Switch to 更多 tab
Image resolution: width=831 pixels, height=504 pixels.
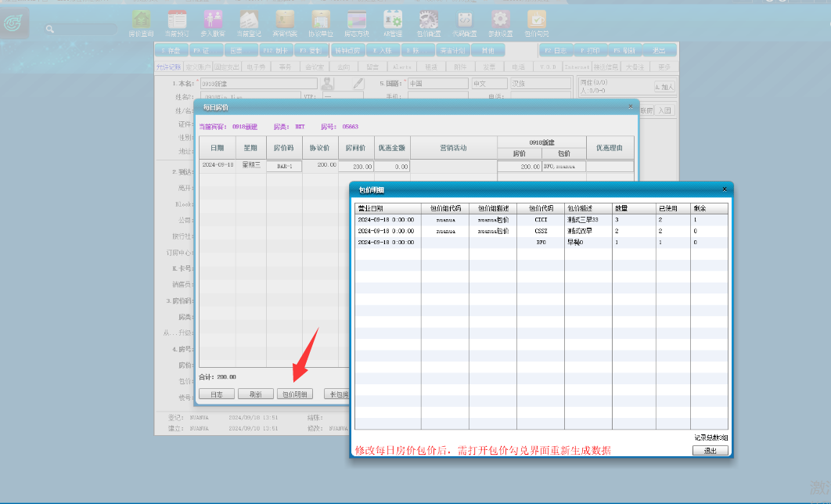tap(664, 67)
